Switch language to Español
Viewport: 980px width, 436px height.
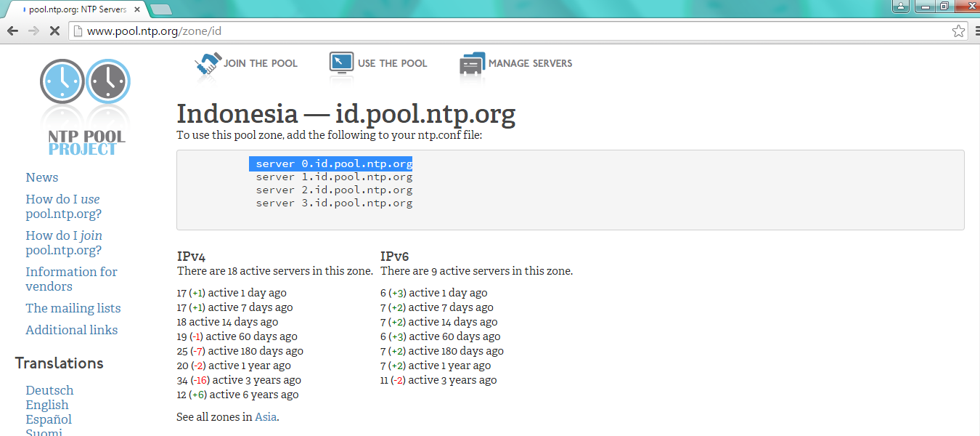click(49, 419)
